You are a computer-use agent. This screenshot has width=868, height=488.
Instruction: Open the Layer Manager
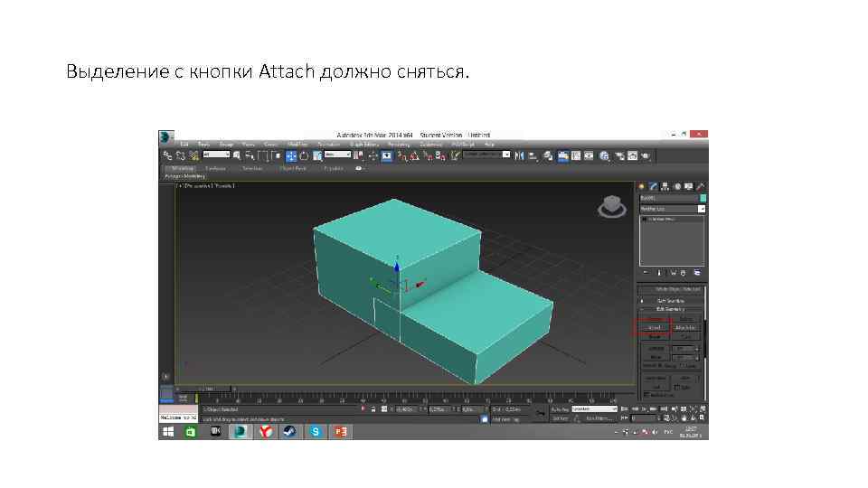point(548,156)
